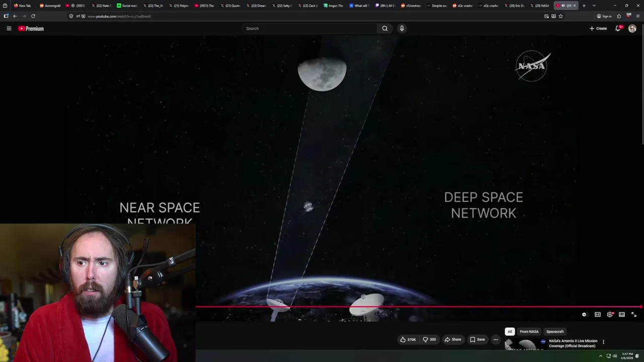Image resolution: width=644 pixels, height=362 pixels.
Task: Switch to the 'Asmongold' browser tab
Action: [x=50, y=6]
